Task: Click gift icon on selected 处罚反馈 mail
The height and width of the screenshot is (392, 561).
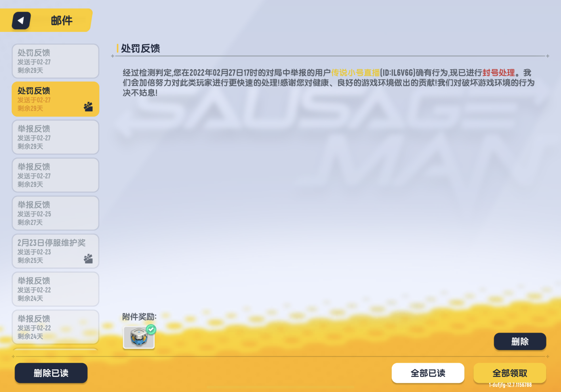Action: [x=88, y=107]
